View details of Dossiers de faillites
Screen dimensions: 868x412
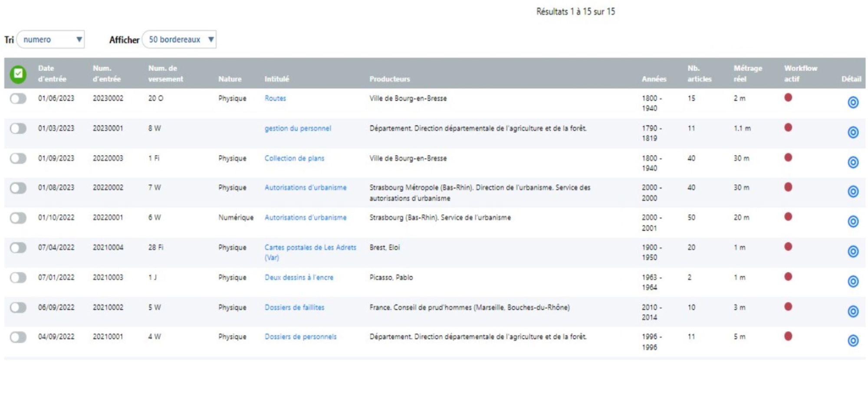(853, 312)
